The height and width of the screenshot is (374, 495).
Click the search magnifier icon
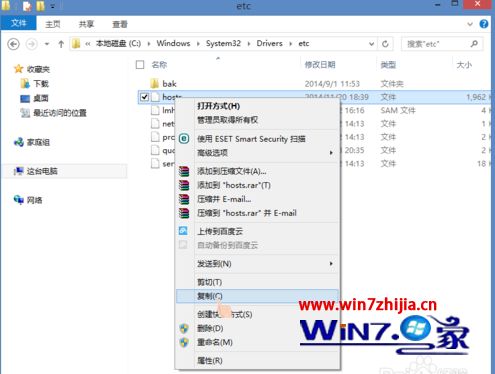474,44
